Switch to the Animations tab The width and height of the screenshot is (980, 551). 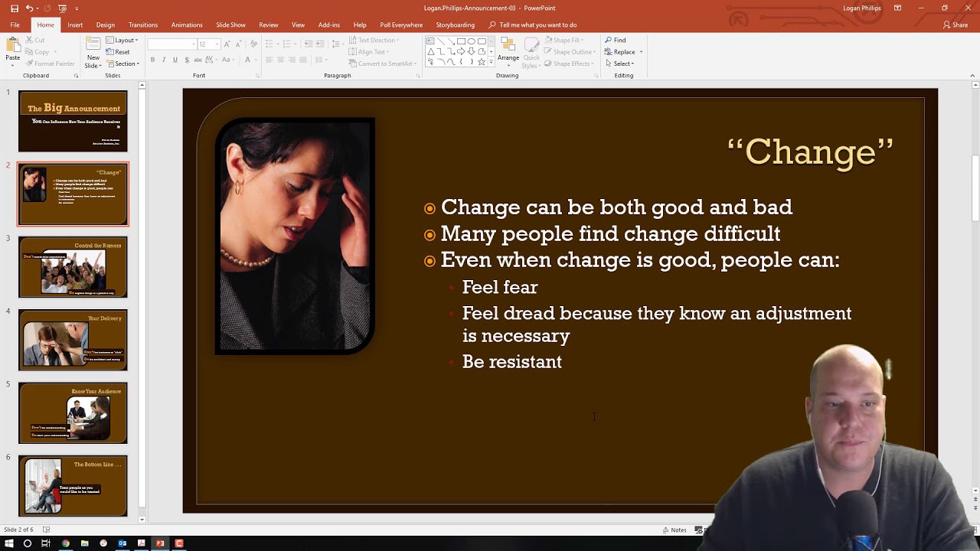pos(187,24)
